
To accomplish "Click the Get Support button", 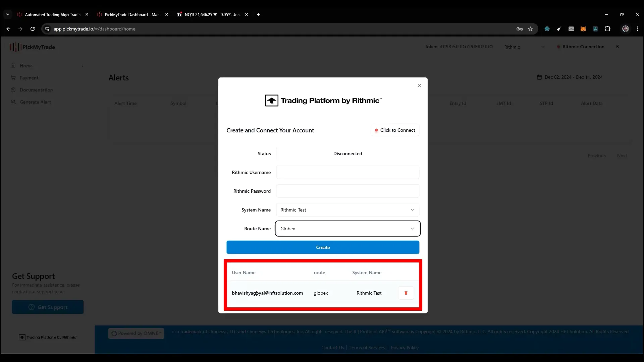I will coord(48,307).
